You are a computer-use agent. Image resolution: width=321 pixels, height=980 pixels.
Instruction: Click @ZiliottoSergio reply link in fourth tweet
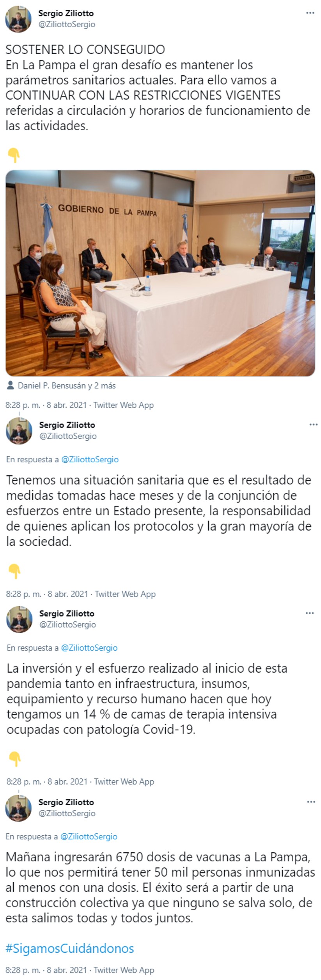(x=89, y=836)
